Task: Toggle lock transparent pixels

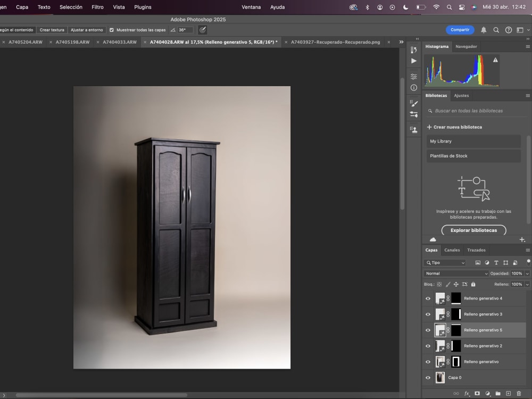Action: coord(439,284)
